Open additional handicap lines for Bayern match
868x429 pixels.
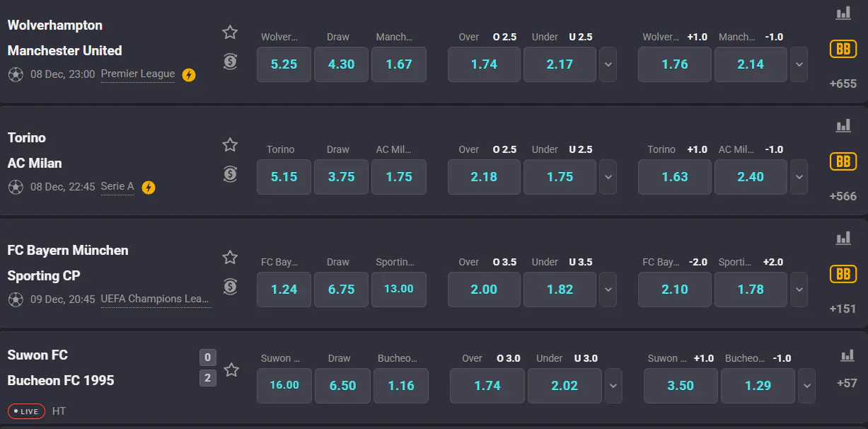[x=799, y=289]
